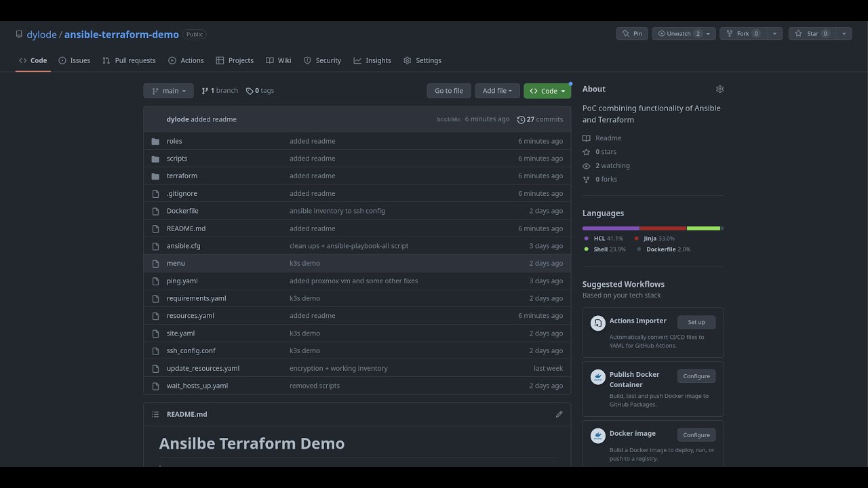868x488 pixels.
Task: Click the Dockerfile 2.0% language entry
Action: pos(664,249)
